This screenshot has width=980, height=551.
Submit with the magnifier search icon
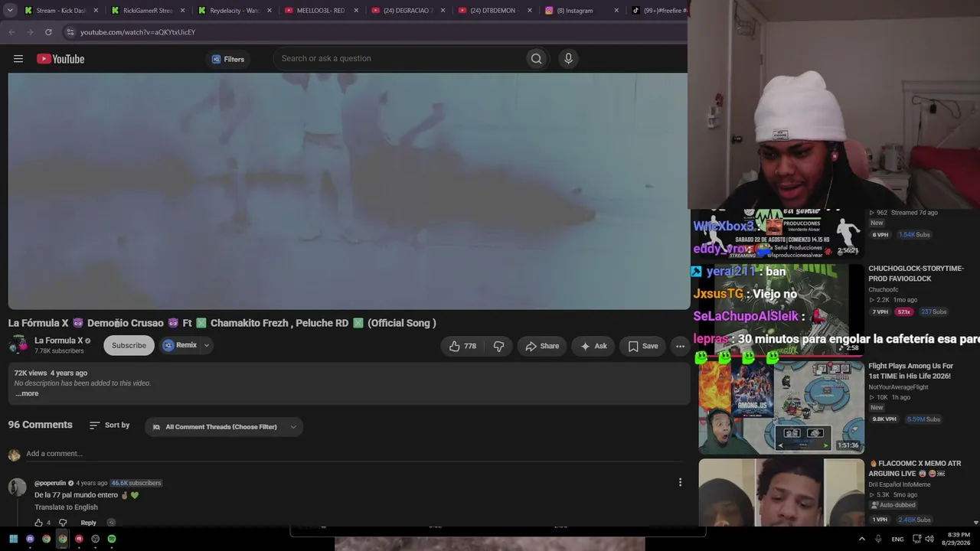click(x=537, y=58)
